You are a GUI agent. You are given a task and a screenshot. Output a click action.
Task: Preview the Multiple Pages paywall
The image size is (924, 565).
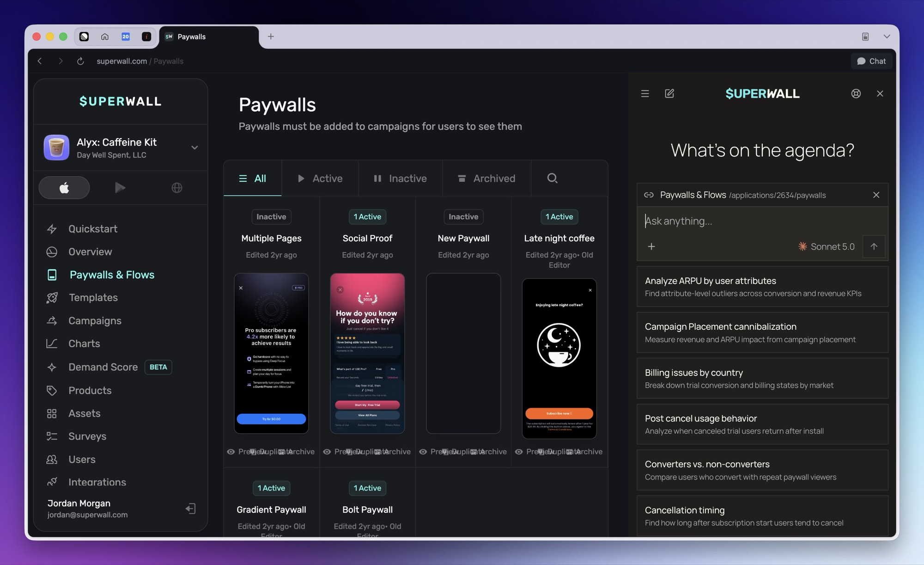[x=239, y=452]
